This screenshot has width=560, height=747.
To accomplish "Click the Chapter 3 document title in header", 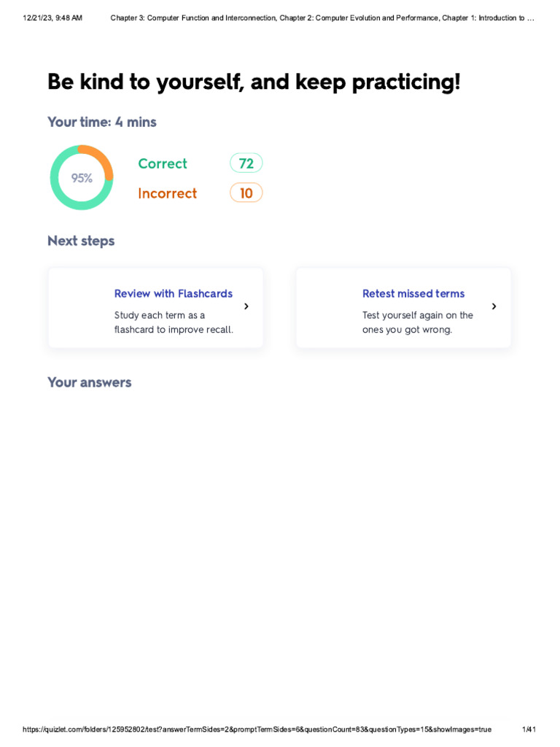I will (322, 18).
